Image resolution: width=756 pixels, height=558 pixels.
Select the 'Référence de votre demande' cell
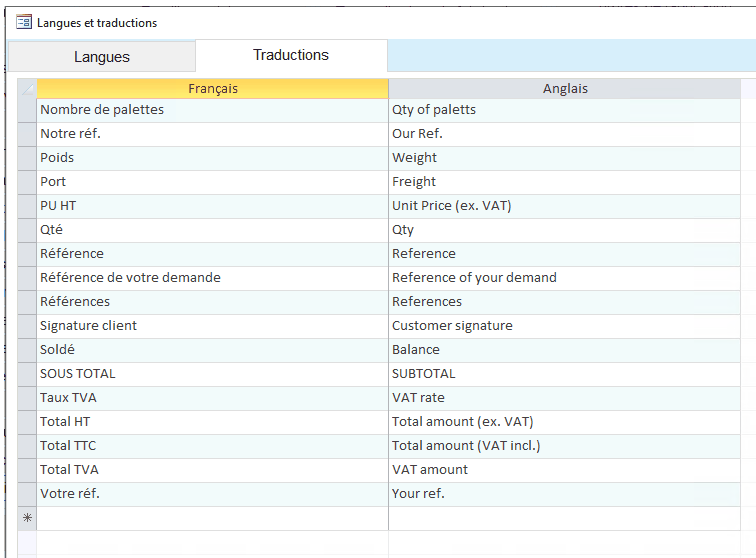212,278
